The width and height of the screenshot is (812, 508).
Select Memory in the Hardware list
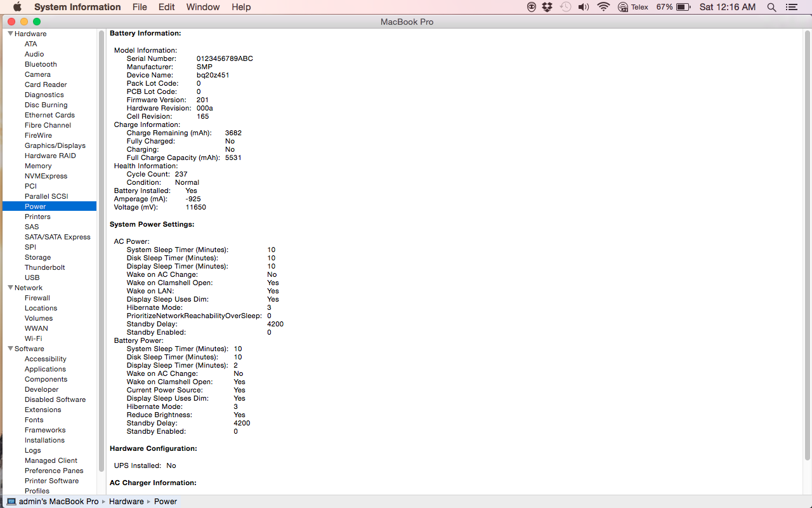click(x=38, y=166)
